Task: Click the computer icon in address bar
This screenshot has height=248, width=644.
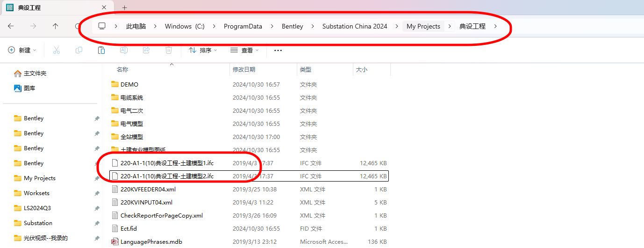Action: tap(102, 26)
